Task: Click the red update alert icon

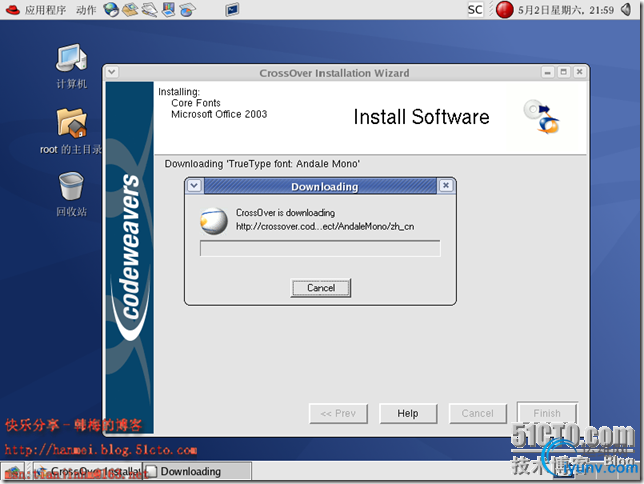Action: click(504, 10)
